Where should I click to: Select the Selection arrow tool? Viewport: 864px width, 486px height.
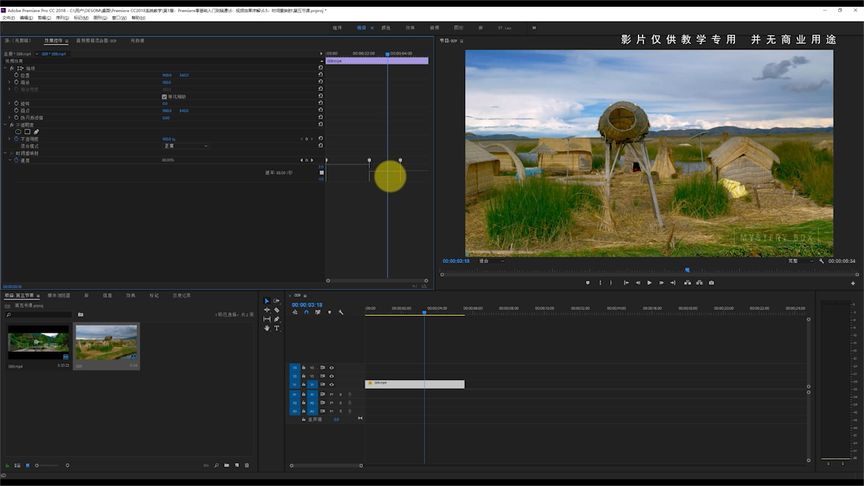267,301
